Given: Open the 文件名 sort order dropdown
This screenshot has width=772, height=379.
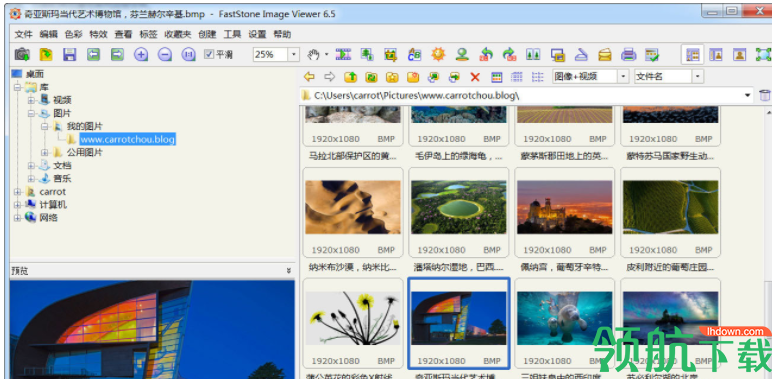Looking at the screenshot, I should click(698, 76).
